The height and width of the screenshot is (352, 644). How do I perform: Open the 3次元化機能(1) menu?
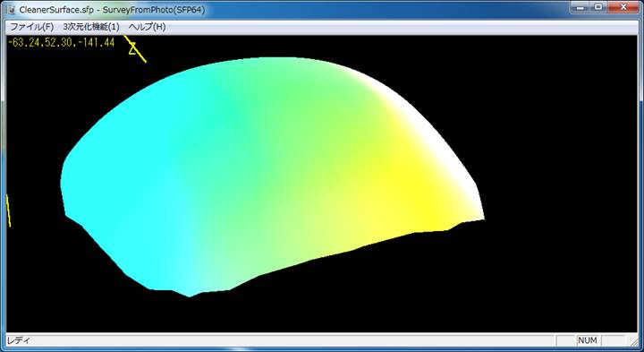[x=91, y=27]
